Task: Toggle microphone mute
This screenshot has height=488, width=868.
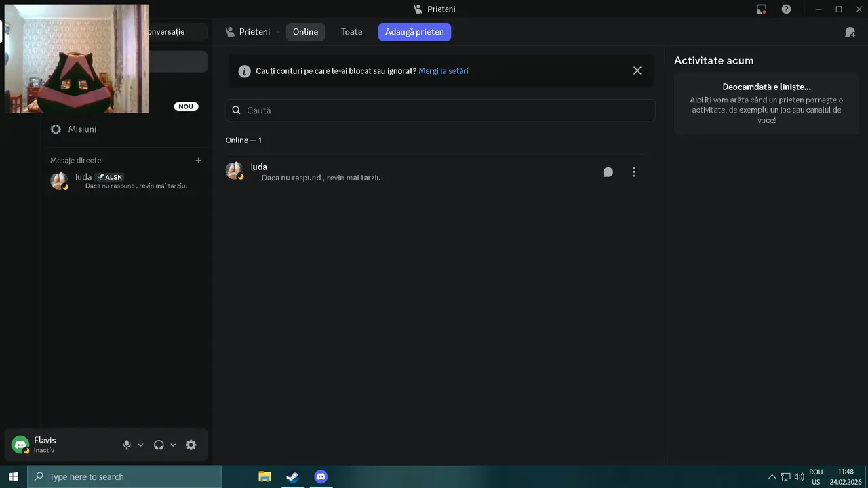Action: tap(126, 445)
